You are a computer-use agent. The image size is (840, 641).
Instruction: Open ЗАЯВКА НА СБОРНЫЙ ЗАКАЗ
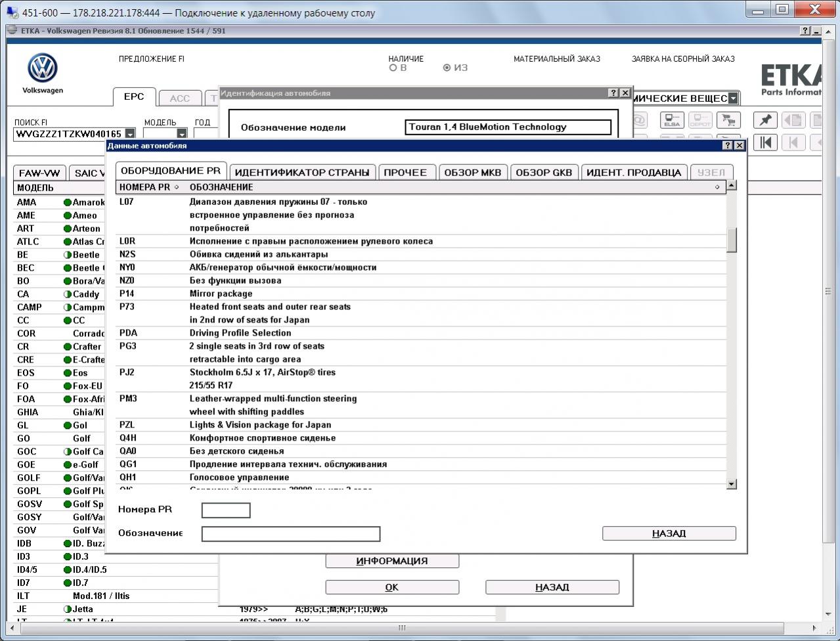(683, 59)
